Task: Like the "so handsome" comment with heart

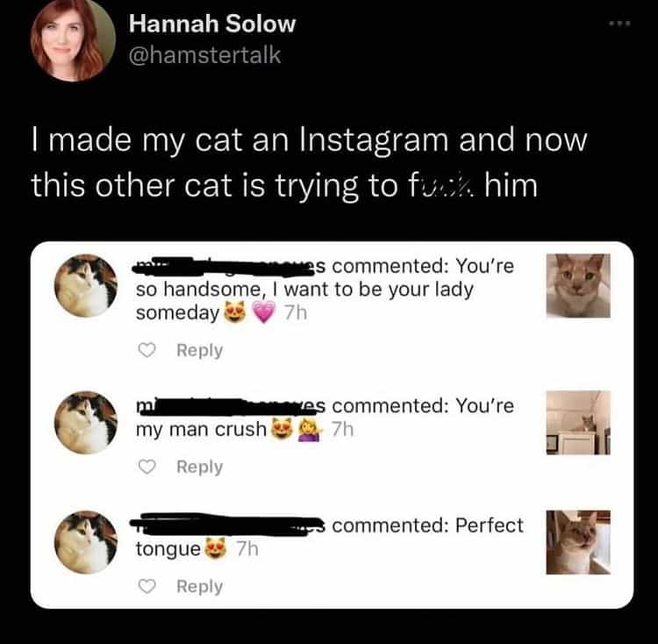Action: pyautogui.click(x=148, y=350)
